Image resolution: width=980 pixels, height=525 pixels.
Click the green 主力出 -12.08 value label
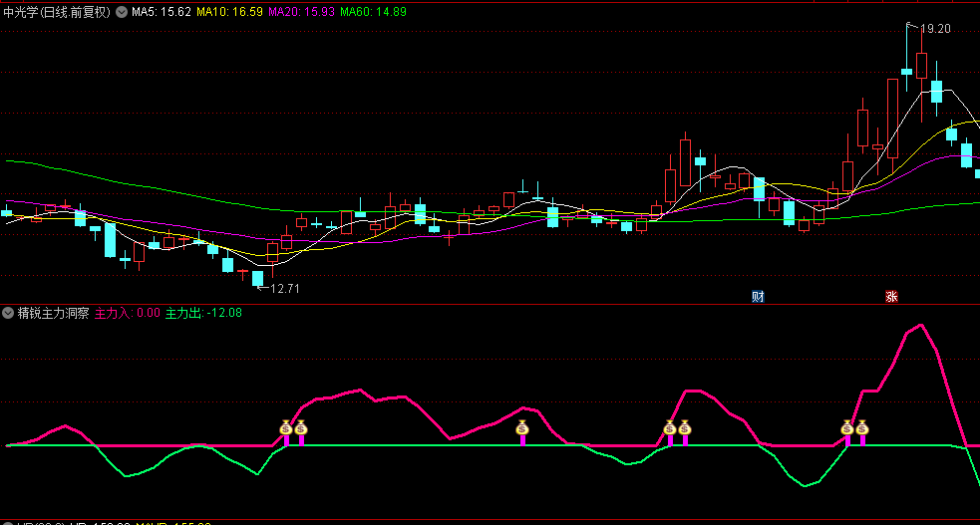click(203, 313)
